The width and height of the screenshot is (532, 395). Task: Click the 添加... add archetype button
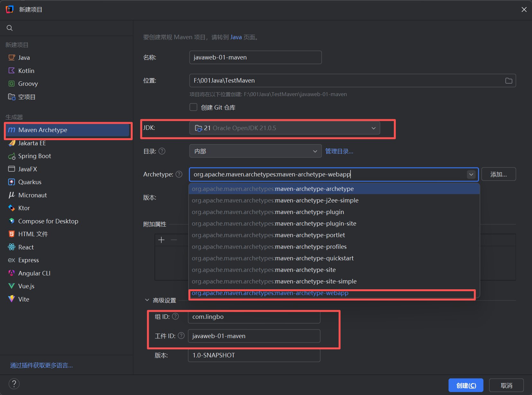(499, 174)
